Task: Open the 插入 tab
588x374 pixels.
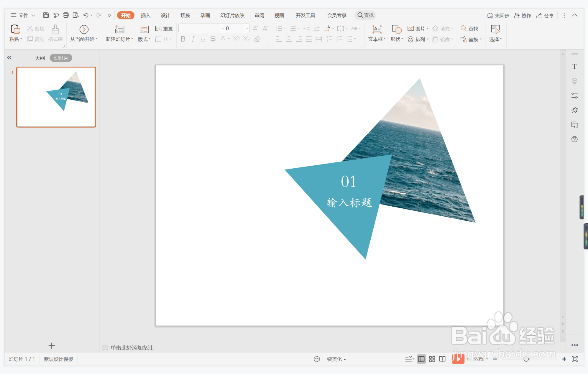Action: 146,15
